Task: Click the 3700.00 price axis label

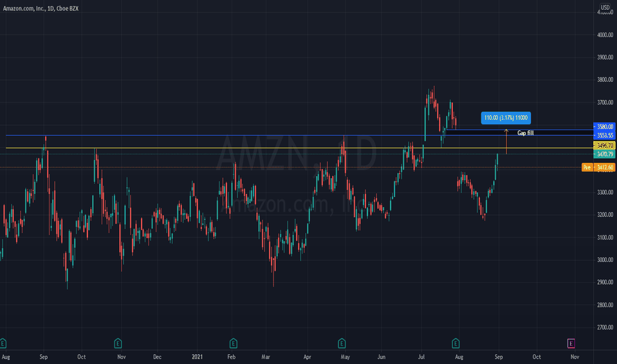Action: 605,103
